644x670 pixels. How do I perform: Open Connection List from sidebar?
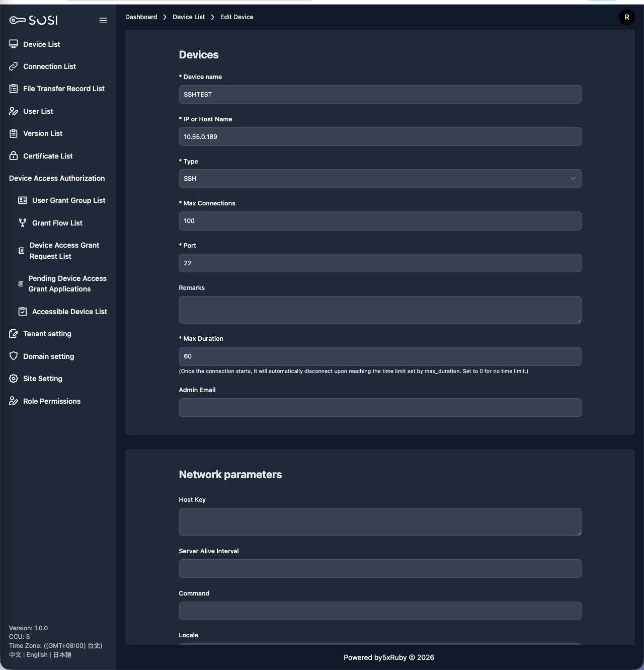[49, 66]
